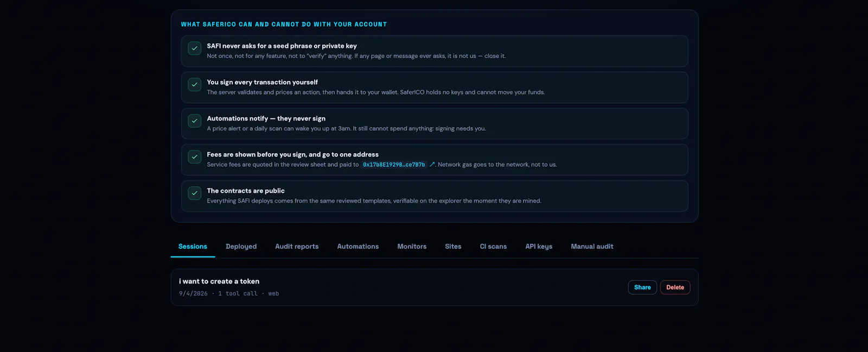Go to the Sites tab

click(x=453, y=247)
